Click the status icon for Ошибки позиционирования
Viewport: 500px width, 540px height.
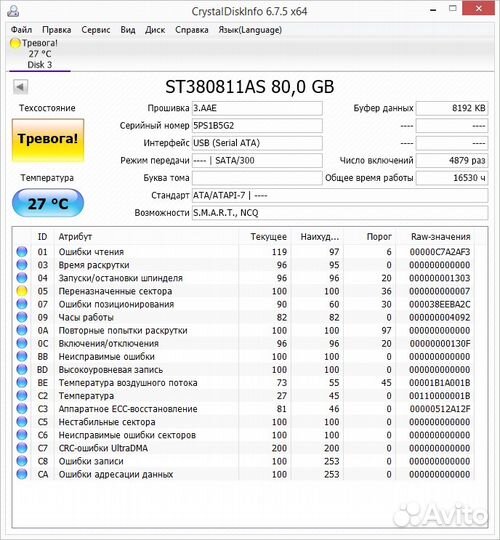(22, 304)
